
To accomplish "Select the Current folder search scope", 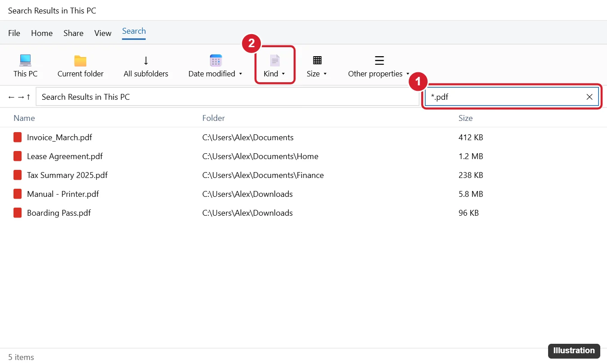I will [80, 66].
